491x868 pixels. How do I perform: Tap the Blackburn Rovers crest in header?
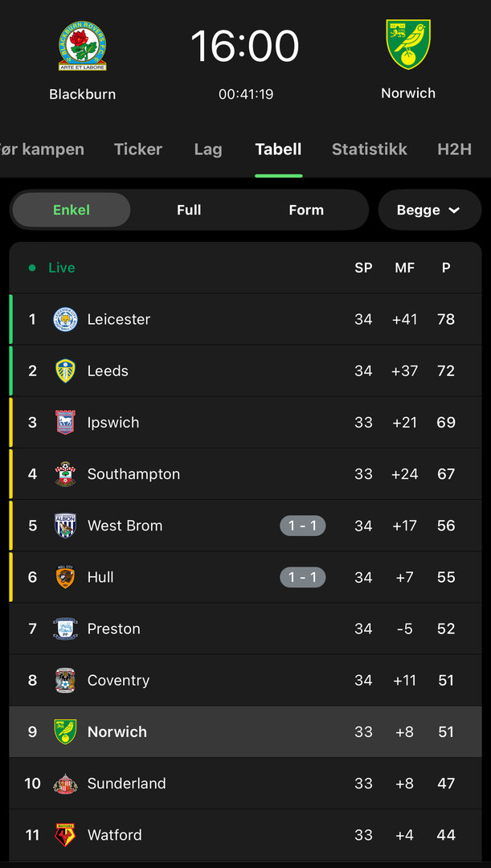point(82,47)
